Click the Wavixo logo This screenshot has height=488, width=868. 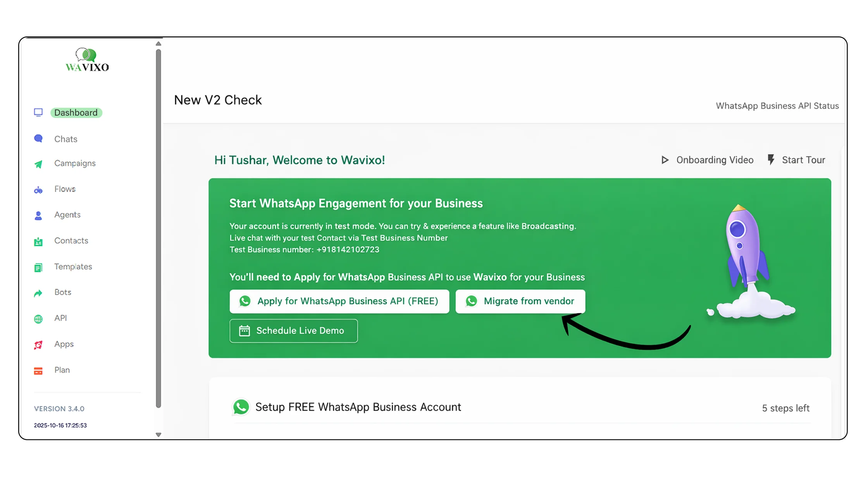tap(87, 60)
